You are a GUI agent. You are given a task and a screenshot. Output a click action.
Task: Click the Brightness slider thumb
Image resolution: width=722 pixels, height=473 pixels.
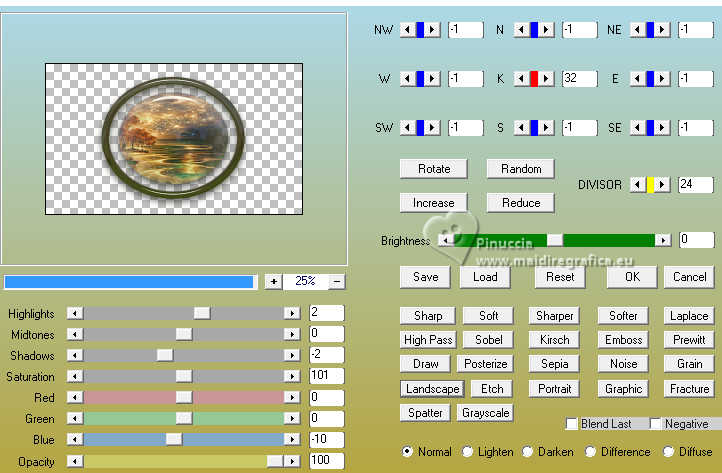[x=555, y=240]
